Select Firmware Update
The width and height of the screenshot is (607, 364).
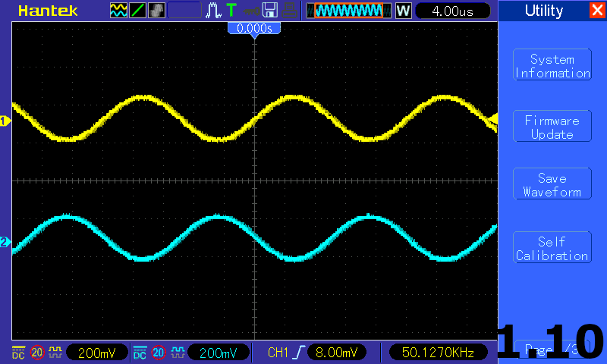point(552,126)
